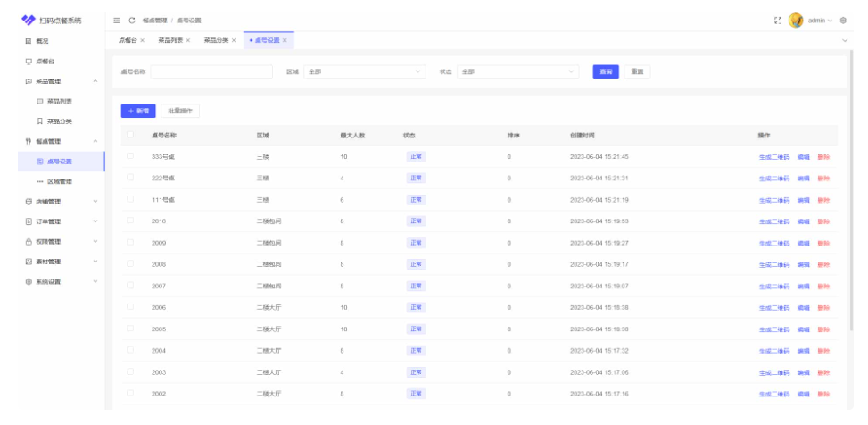The height and width of the screenshot is (425, 868).
Task: Click the 最大人数 column header
Action: pos(352,135)
